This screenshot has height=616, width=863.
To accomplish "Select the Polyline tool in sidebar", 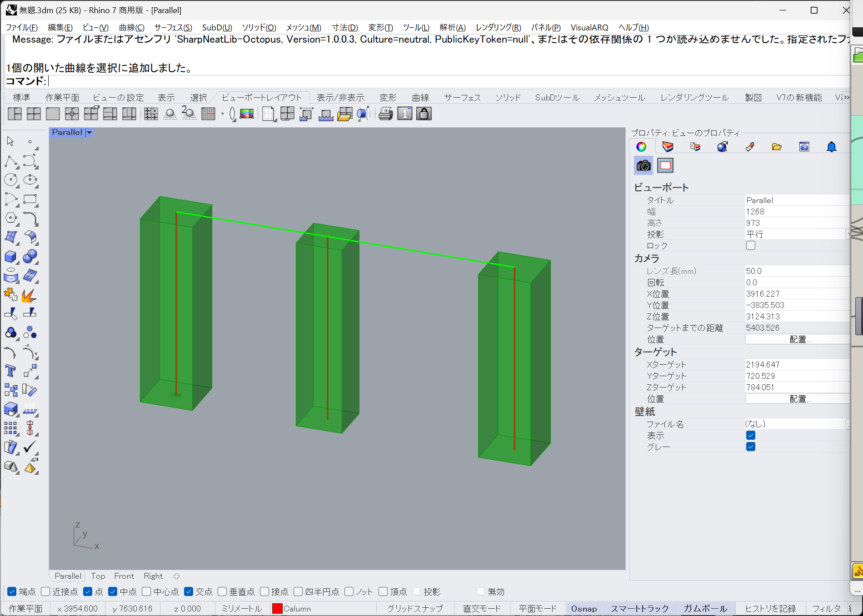I will (10, 161).
